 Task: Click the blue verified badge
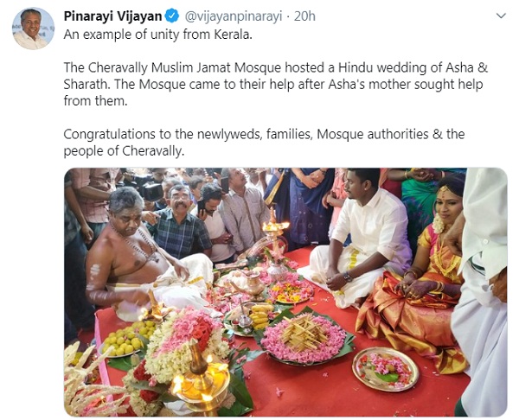point(172,16)
